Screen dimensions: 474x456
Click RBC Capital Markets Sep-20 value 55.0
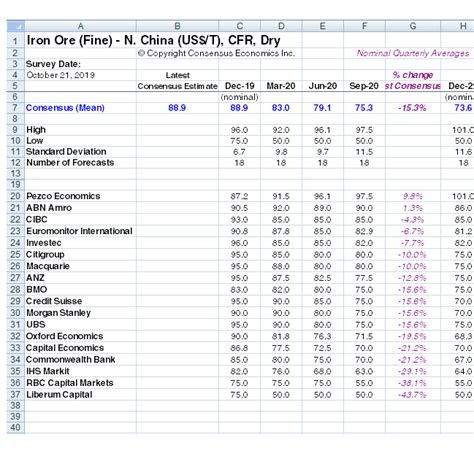364,383
